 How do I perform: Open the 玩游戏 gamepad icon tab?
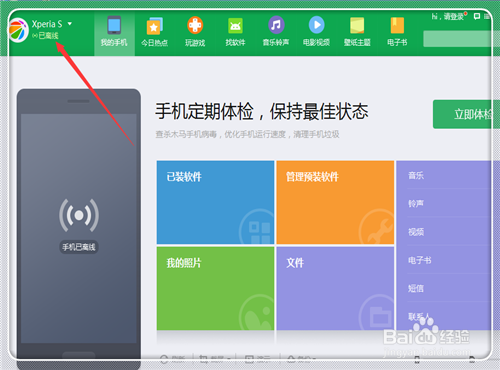[x=195, y=32]
